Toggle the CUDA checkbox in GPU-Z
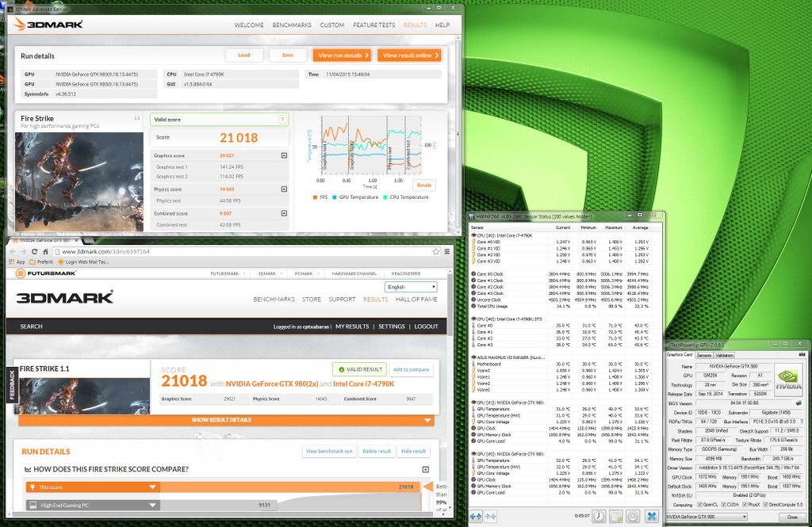The image size is (812, 527). click(723, 505)
